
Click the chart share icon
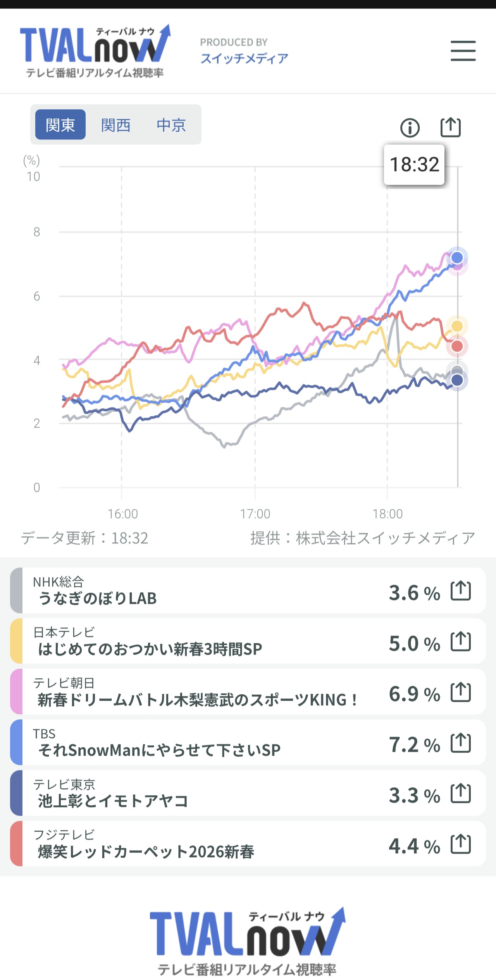tap(451, 127)
